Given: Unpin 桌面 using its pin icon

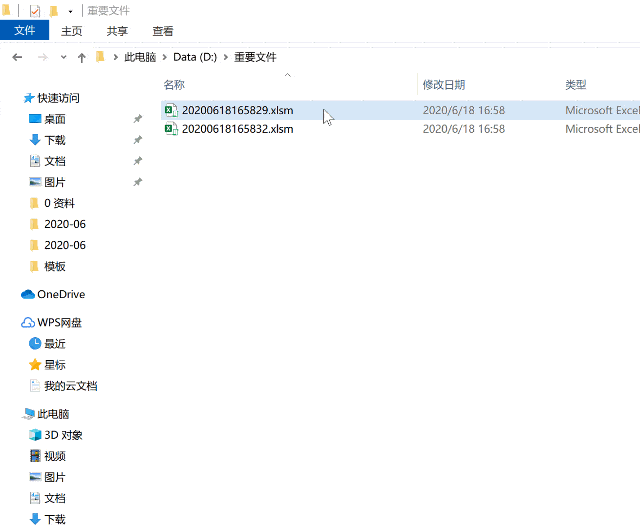Looking at the screenshot, I should (x=138, y=119).
